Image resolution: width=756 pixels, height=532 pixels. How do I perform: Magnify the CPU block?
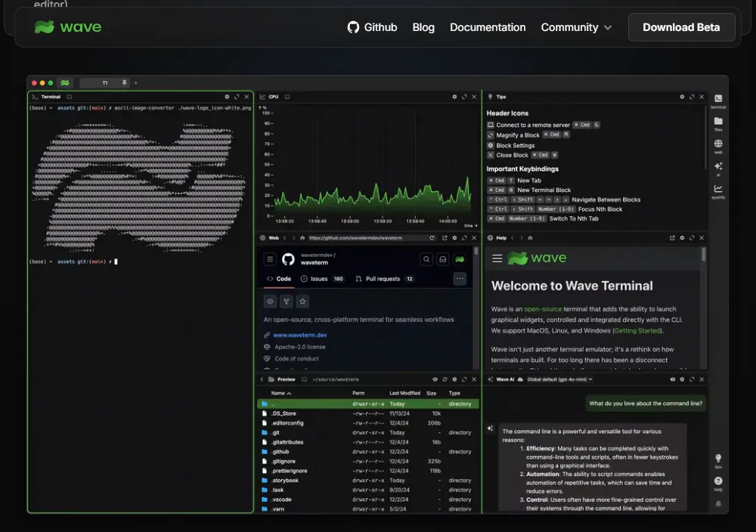click(464, 97)
